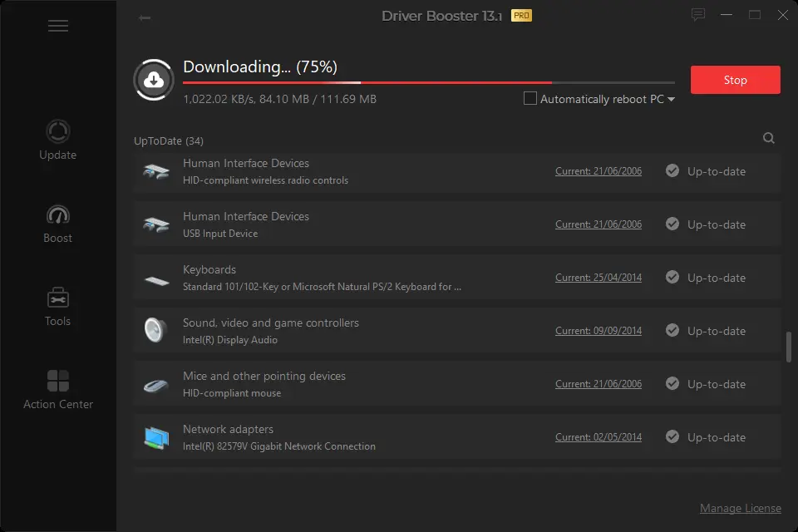Viewport: 798px width, 532px height.
Task: Select Network adapters monitor icon
Action: pos(157,438)
